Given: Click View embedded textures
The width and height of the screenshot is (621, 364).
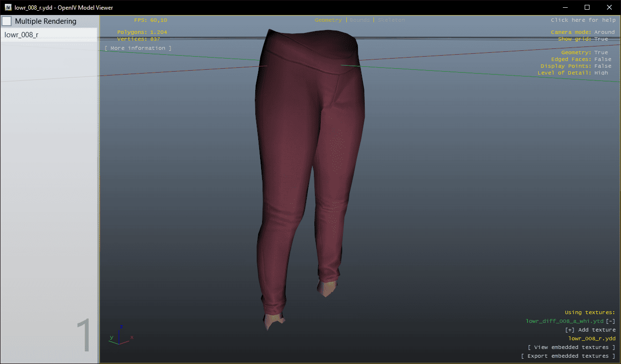Looking at the screenshot, I should [572, 347].
